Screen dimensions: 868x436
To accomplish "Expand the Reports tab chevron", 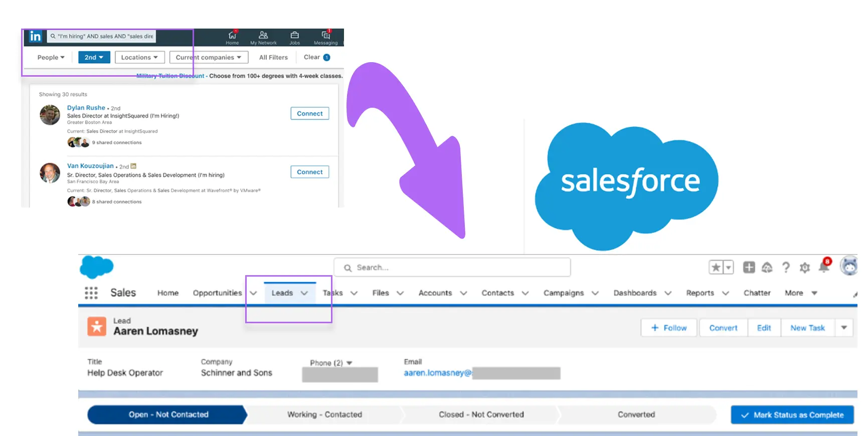I will click(725, 293).
